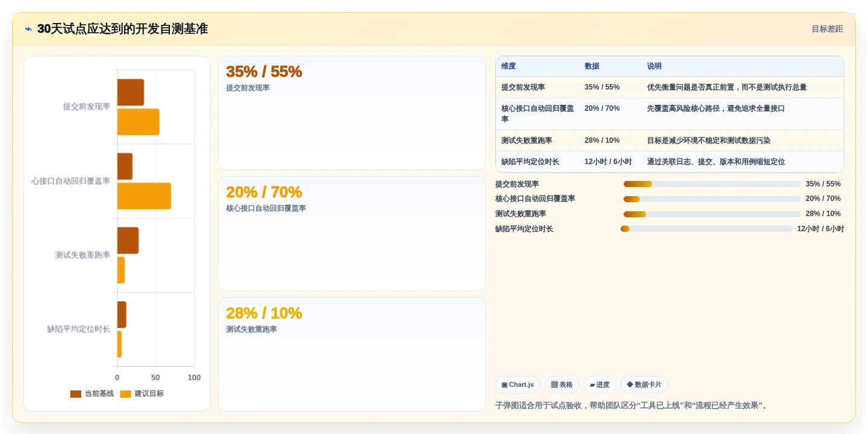Image resolution: width=868 pixels, height=434 pixels.
Task: Select the 表格 tag chip
Action: [561, 385]
